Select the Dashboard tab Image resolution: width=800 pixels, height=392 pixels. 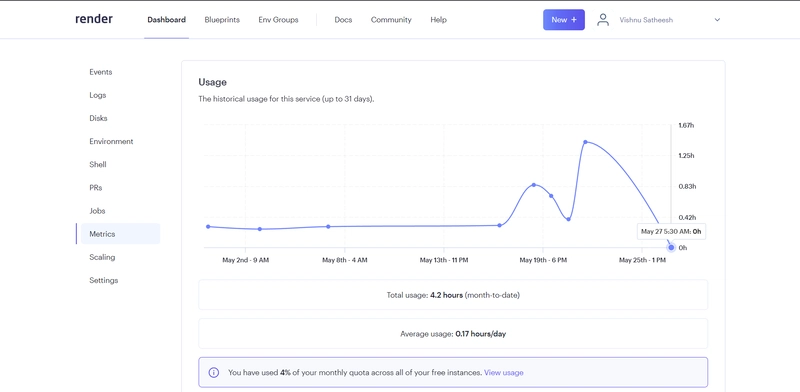pos(166,20)
